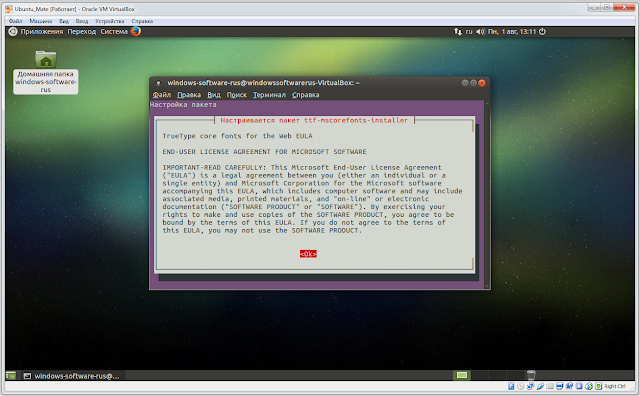Image resolution: width=640 pixels, height=396 pixels.
Task: Open the clock showing 13:11
Action: 512,31
